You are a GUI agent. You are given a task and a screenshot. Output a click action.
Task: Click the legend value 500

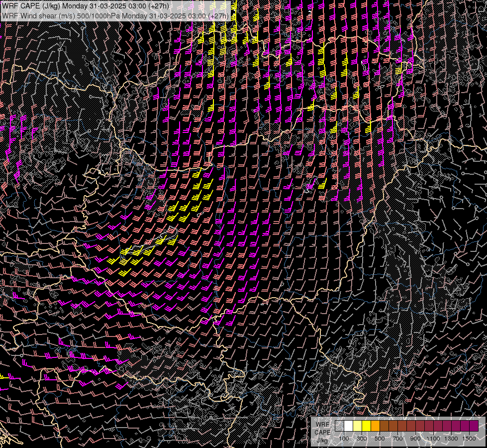point(380,439)
